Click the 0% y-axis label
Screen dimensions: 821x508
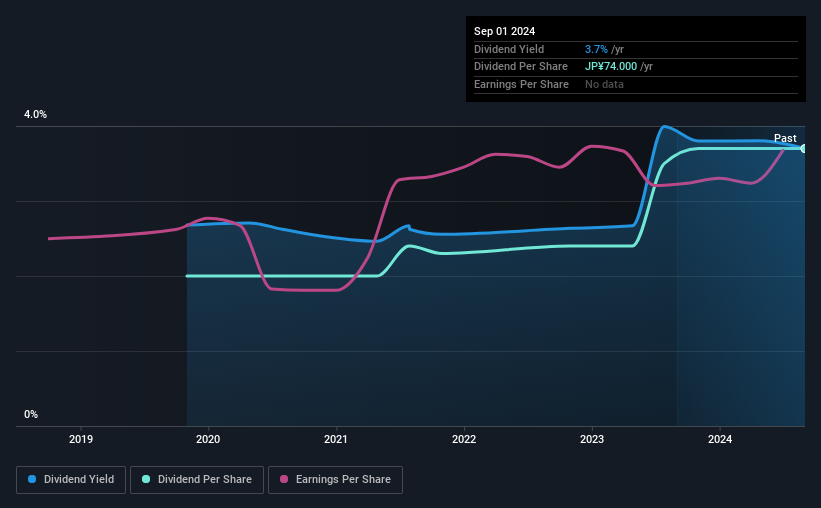coord(31,414)
